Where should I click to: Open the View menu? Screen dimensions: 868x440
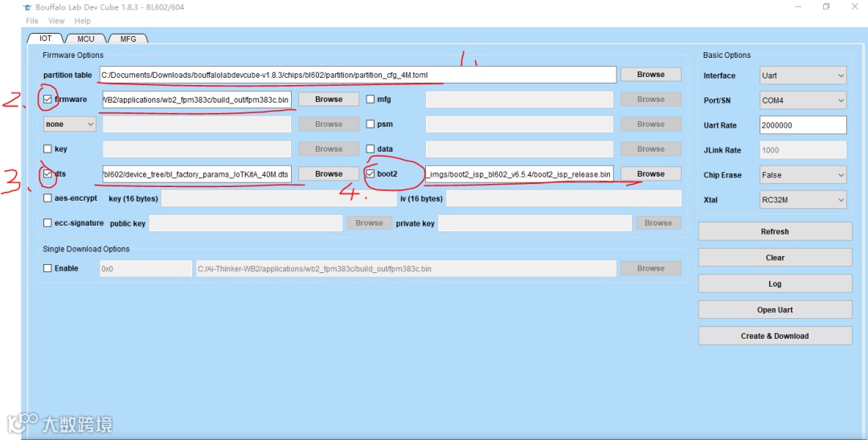click(x=56, y=21)
